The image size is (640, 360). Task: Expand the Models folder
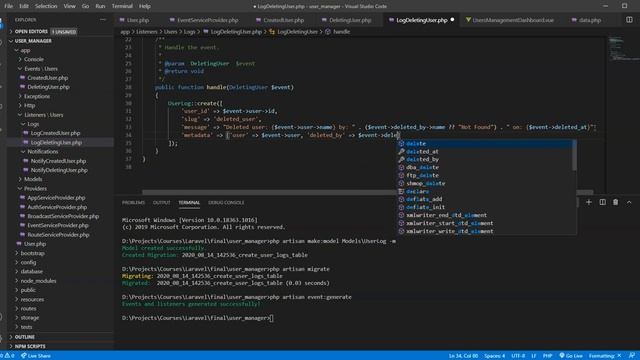33,179
